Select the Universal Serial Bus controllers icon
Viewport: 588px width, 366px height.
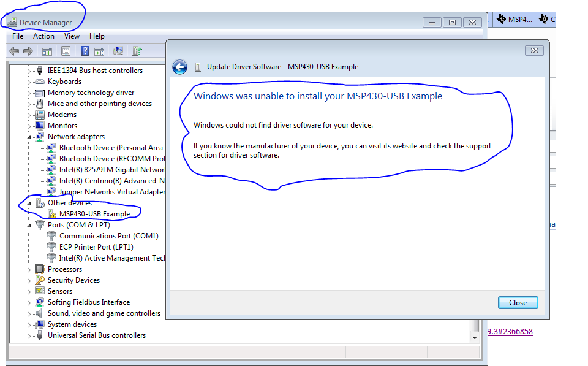(40, 335)
